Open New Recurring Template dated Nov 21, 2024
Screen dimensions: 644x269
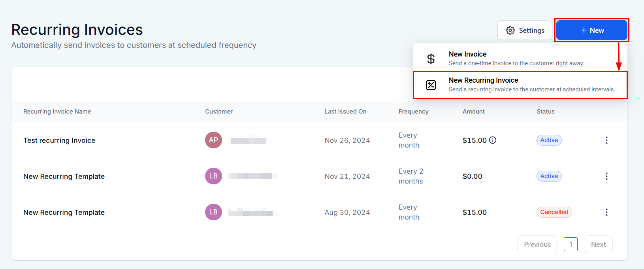point(319,176)
